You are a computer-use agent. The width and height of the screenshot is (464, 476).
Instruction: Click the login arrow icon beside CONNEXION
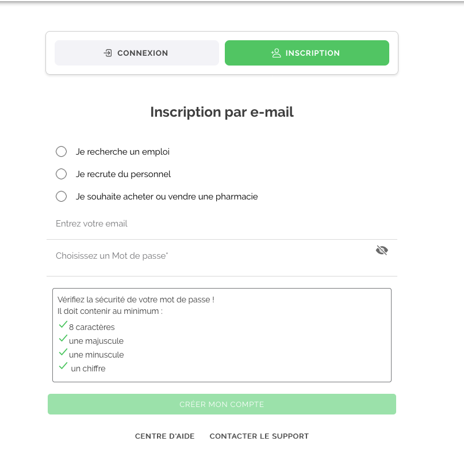click(108, 53)
